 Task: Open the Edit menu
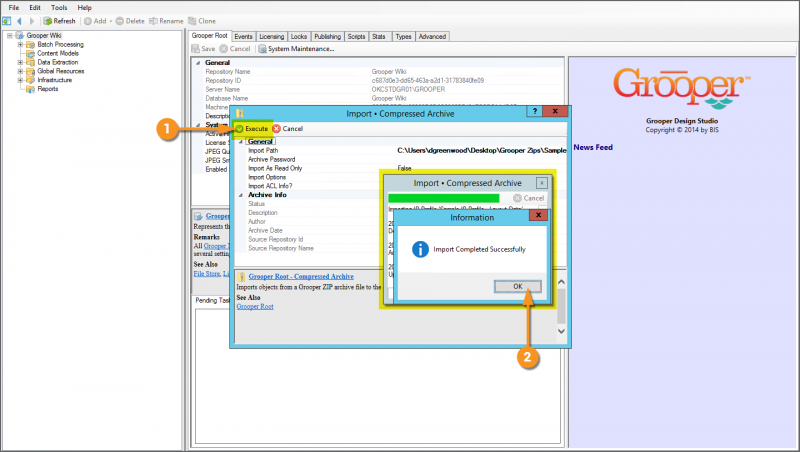click(35, 8)
